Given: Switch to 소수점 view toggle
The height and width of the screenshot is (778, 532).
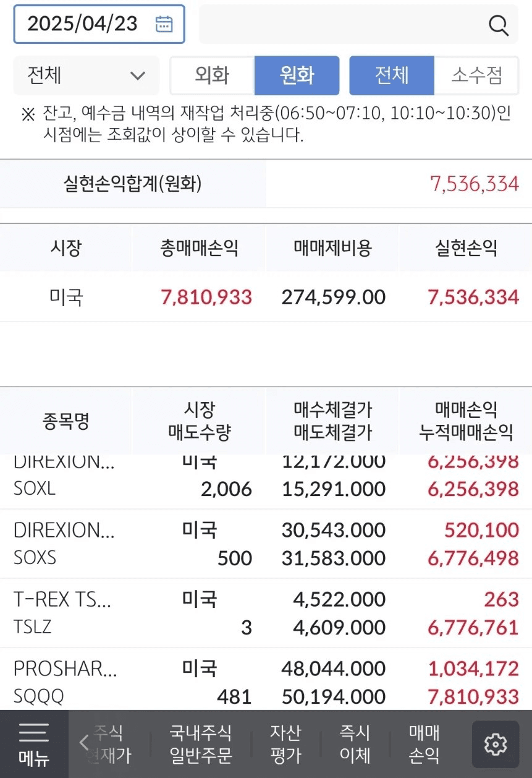Looking at the screenshot, I should pos(476,75).
